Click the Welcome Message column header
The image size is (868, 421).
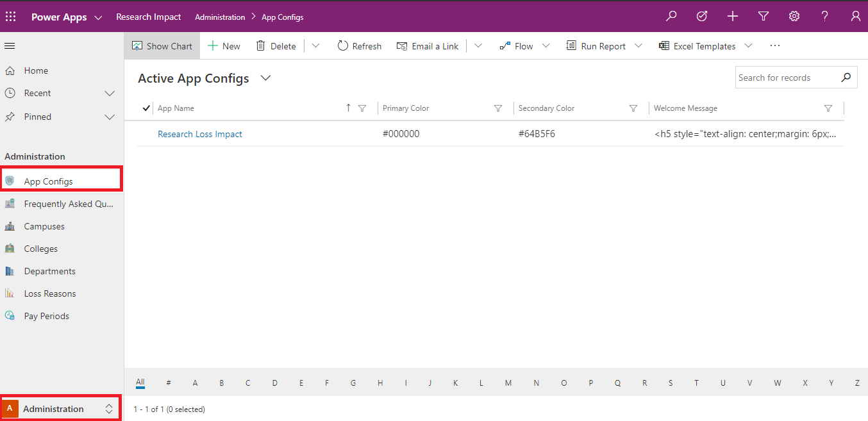(x=685, y=108)
